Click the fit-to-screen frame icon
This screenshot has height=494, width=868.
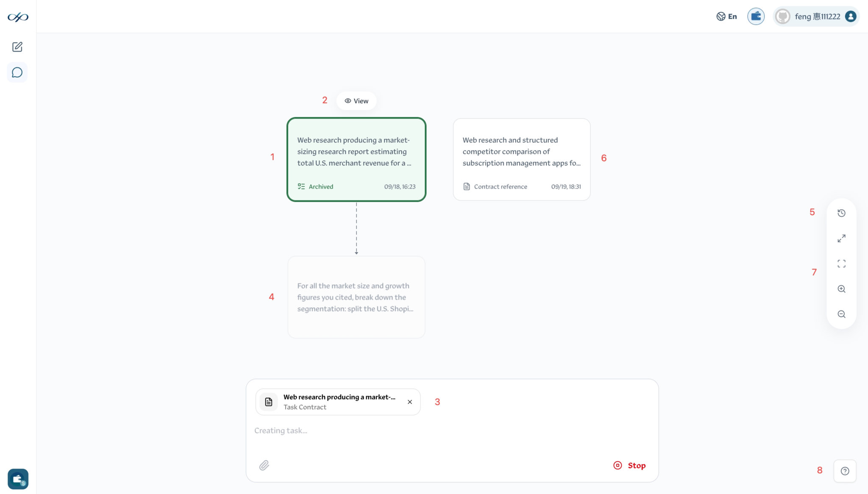pos(842,264)
